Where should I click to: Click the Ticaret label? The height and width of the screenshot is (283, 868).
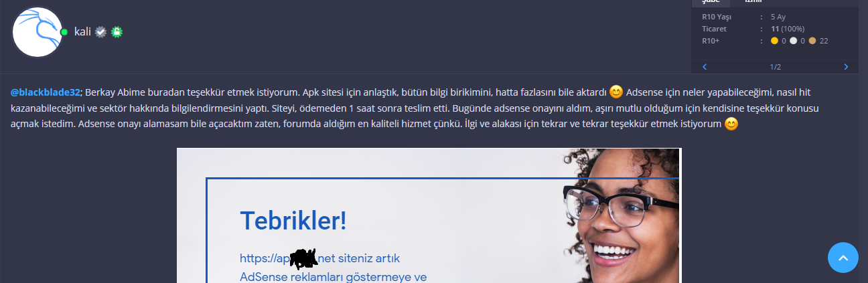(x=714, y=29)
